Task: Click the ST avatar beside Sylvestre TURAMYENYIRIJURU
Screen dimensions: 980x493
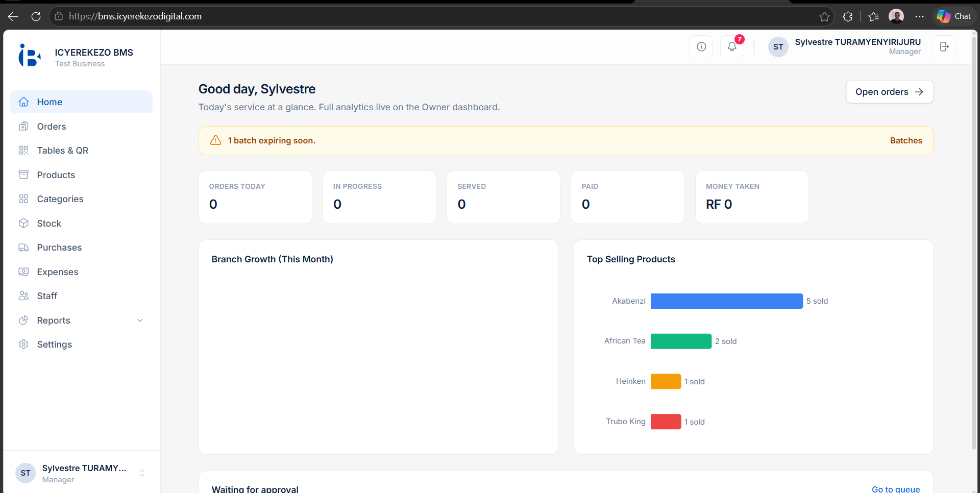Action: point(778,47)
